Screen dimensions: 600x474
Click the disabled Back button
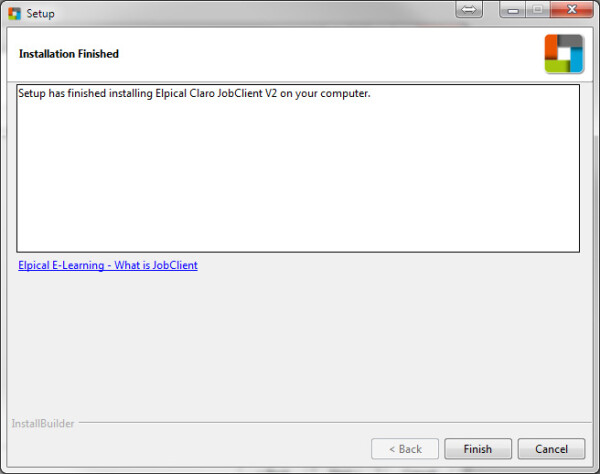click(405, 449)
